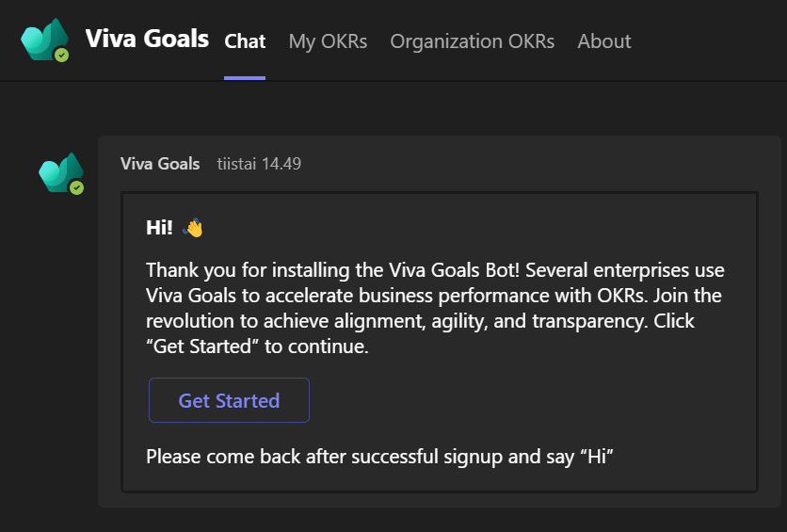
Task: Click the Viva Goals app title in header
Action: tap(147, 39)
